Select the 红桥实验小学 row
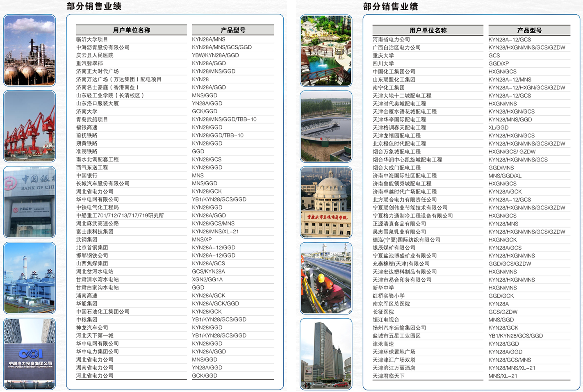 click(x=471, y=296)
